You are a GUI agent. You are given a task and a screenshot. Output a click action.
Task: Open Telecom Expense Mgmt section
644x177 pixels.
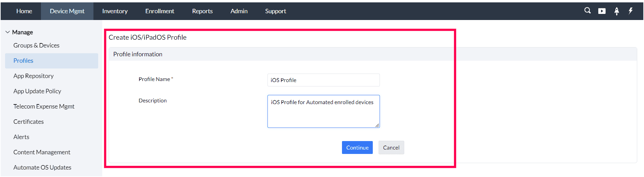point(44,106)
